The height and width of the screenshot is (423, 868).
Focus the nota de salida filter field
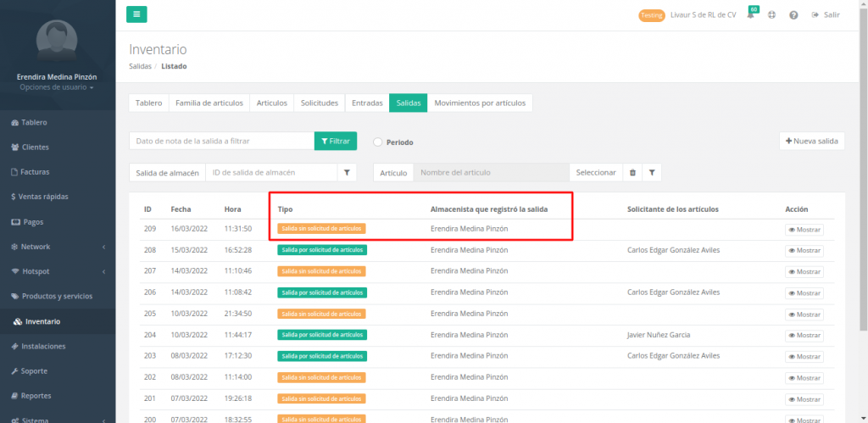pos(221,141)
